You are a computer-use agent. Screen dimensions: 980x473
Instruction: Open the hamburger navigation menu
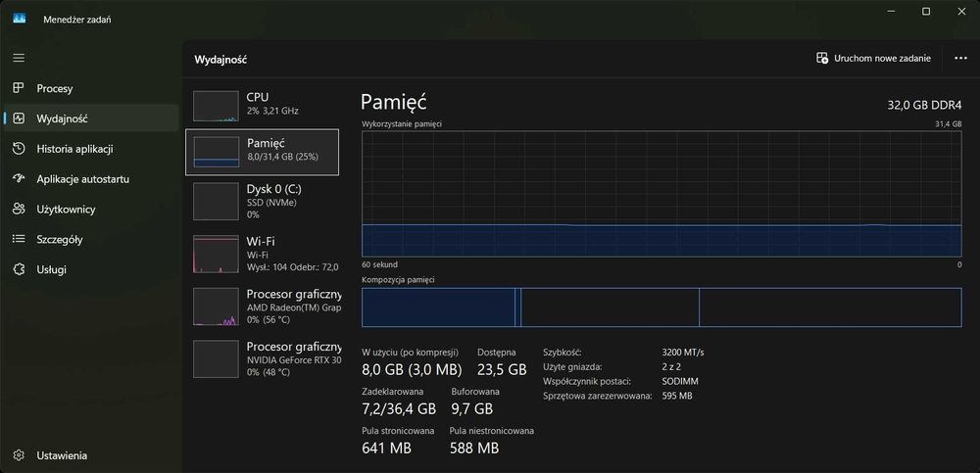pos(19,58)
